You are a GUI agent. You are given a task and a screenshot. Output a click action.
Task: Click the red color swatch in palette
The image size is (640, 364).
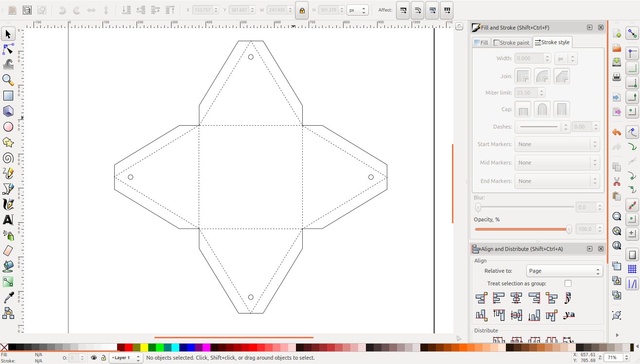(129, 347)
